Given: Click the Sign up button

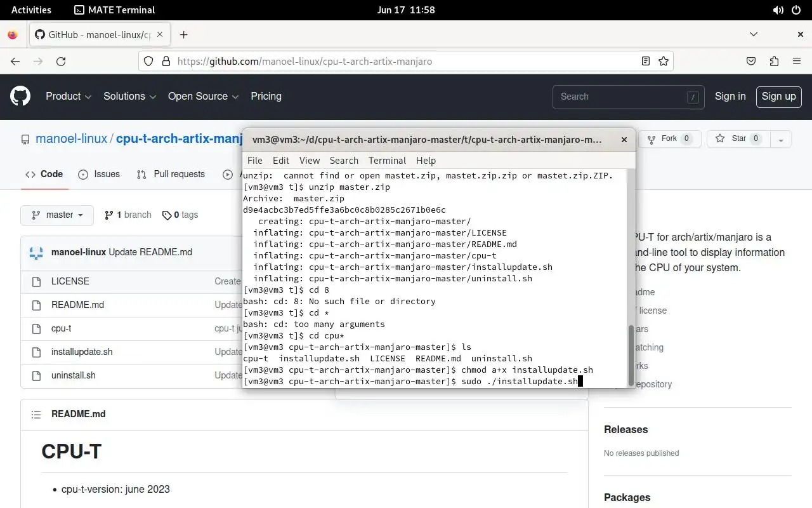Looking at the screenshot, I should pyautogui.click(x=778, y=97).
